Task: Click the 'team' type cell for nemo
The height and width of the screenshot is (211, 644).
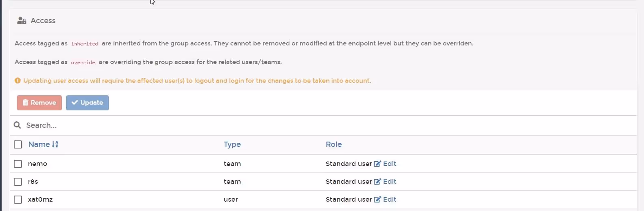Action: (232, 164)
